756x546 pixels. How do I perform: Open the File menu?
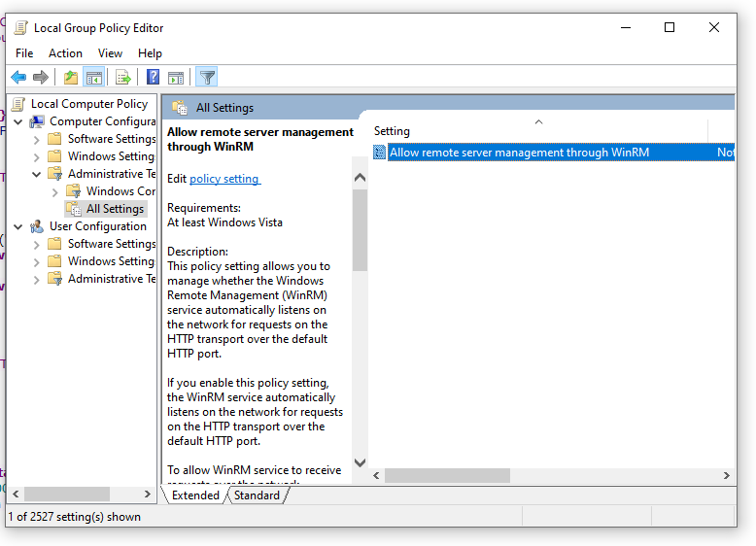tap(24, 53)
